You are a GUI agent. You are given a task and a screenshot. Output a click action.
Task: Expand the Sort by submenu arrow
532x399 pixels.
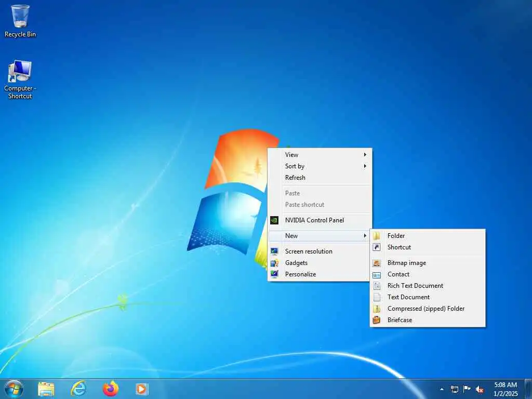point(365,166)
